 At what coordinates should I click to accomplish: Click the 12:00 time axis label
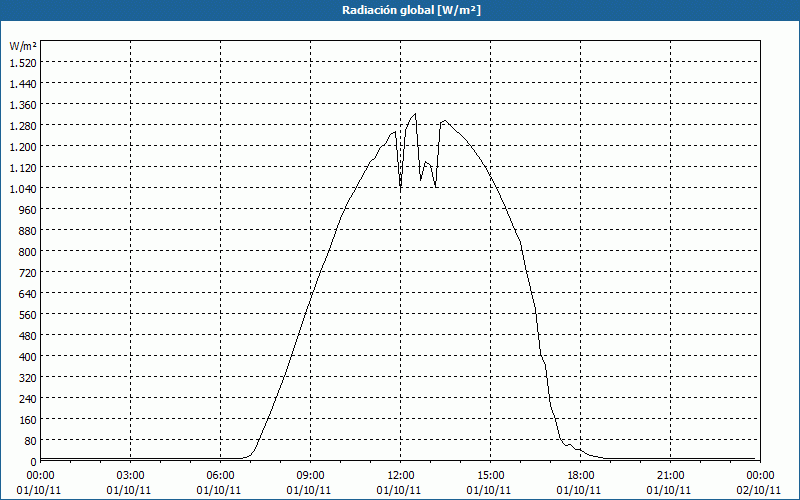[x=401, y=476]
